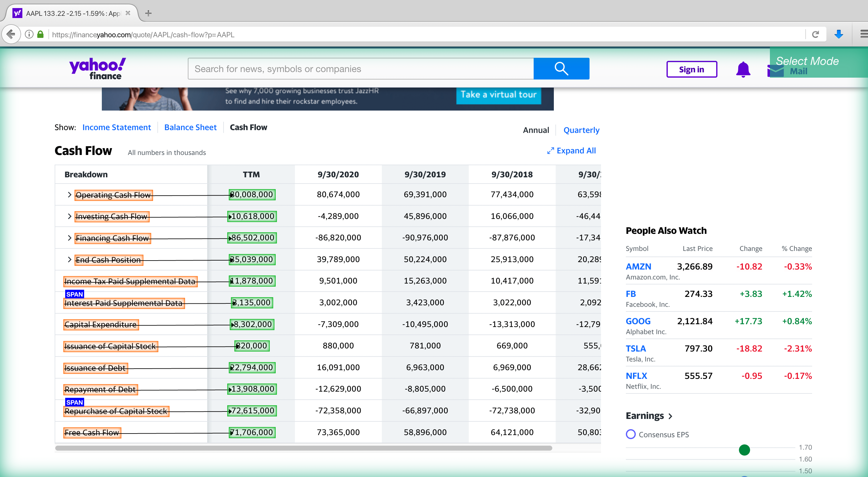
Task: Click the TTM column header
Action: [251, 174]
